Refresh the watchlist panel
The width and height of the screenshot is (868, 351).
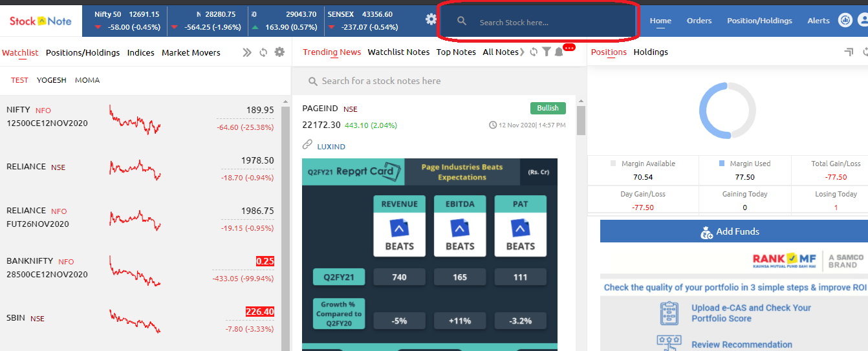[263, 52]
